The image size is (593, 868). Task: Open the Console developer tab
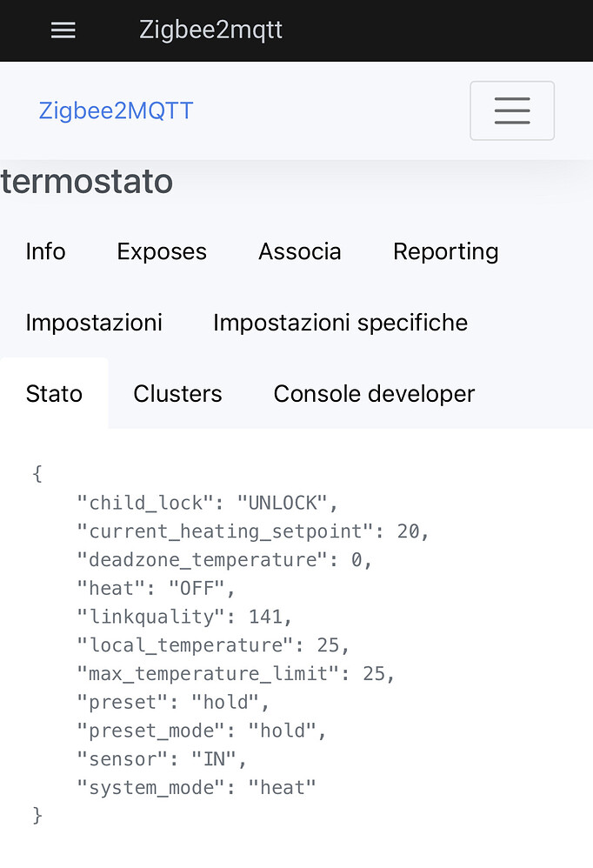(374, 394)
